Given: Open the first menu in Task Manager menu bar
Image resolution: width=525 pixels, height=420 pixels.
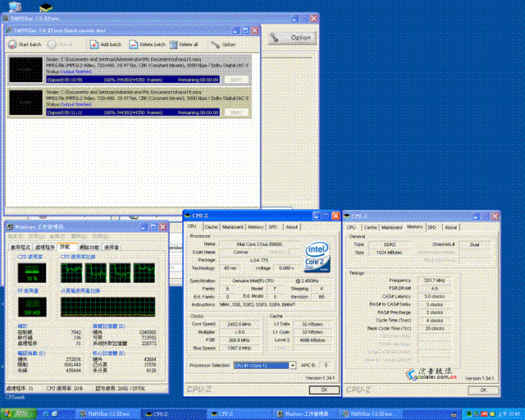Looking at the screenshot, I should (15, 236).
